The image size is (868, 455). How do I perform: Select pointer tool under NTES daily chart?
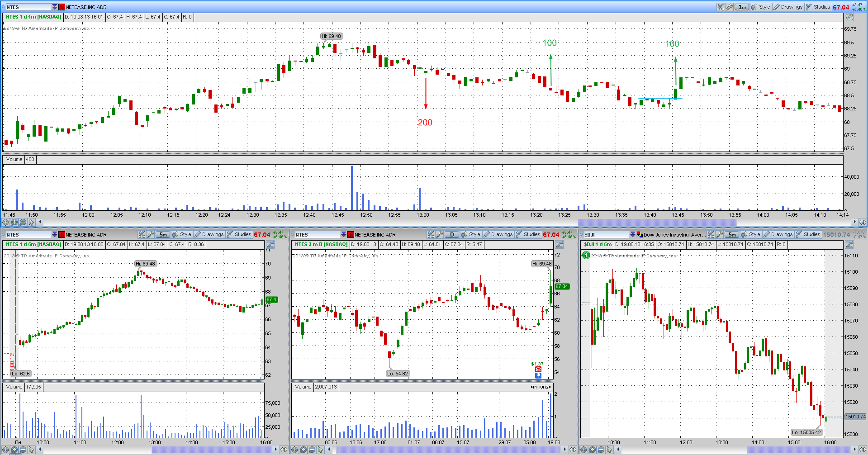coord(320,450)
